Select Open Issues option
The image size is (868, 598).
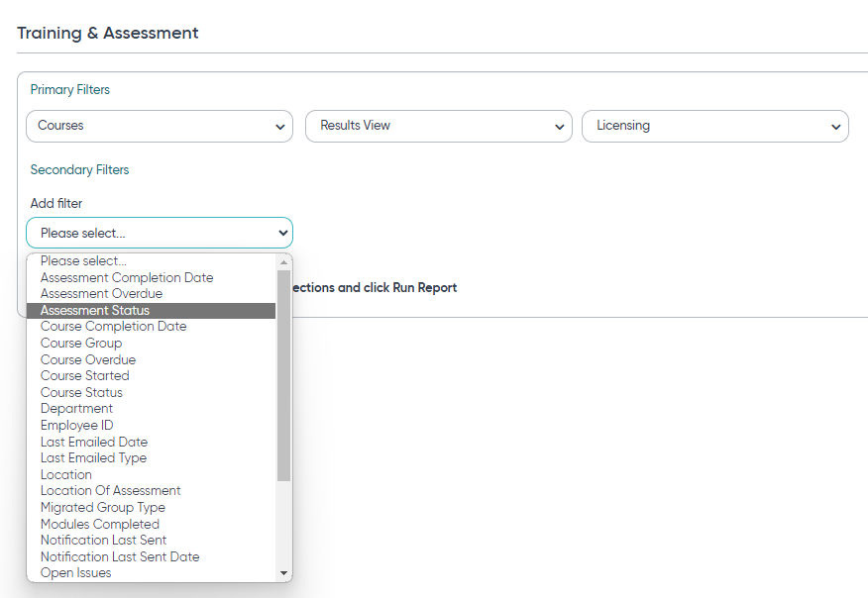coord(152,573)
